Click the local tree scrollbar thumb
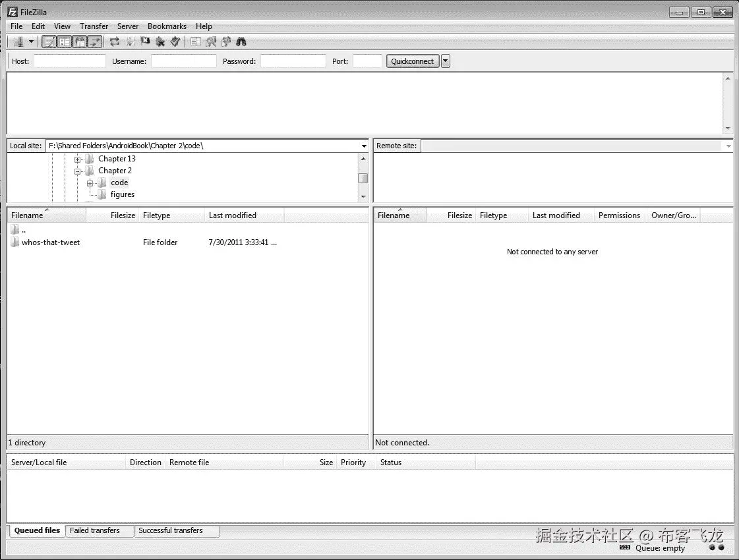Image resolution: width=739 pixels, height=560 pixels. tap(363, 179)
